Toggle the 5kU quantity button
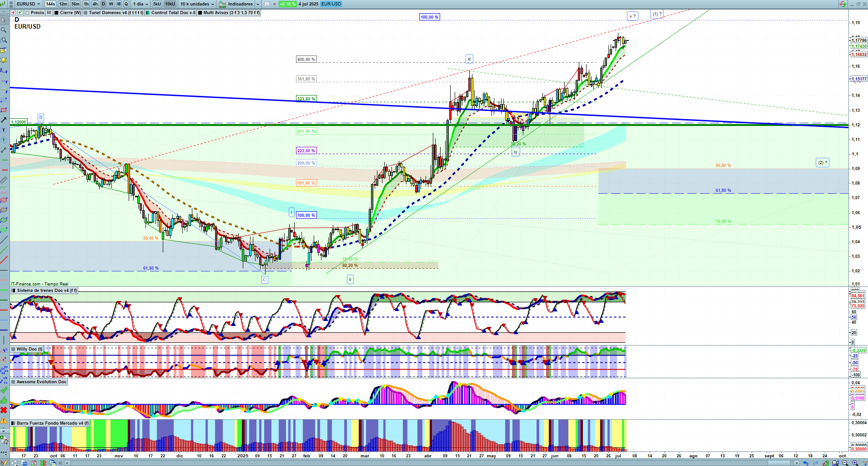 [157, 4]
